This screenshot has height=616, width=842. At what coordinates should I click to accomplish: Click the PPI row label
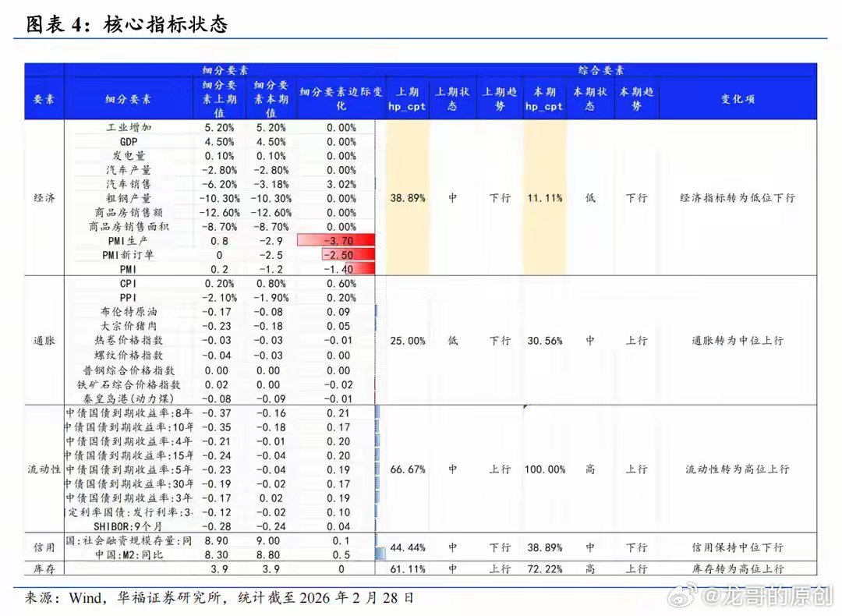pos(129,298)
